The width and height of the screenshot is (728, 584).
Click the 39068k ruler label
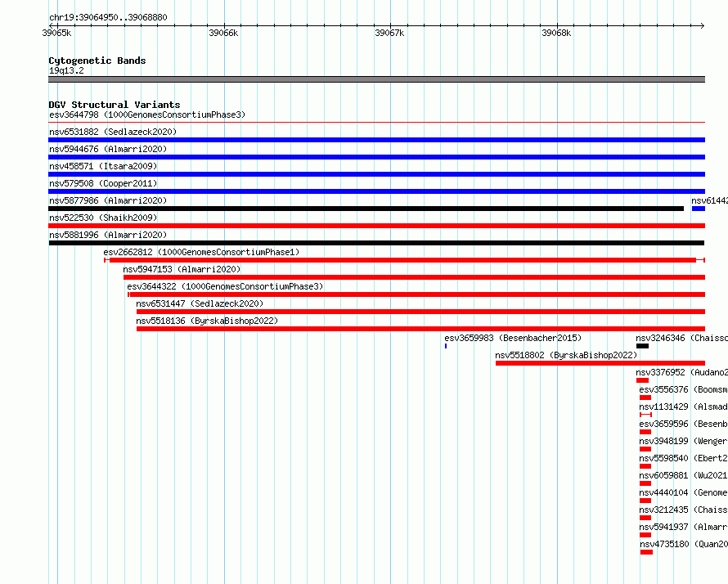tap(556, 33)
